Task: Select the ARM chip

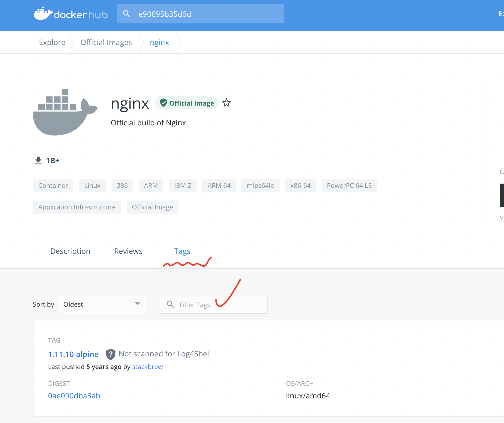Action: [x=151, y=186]
